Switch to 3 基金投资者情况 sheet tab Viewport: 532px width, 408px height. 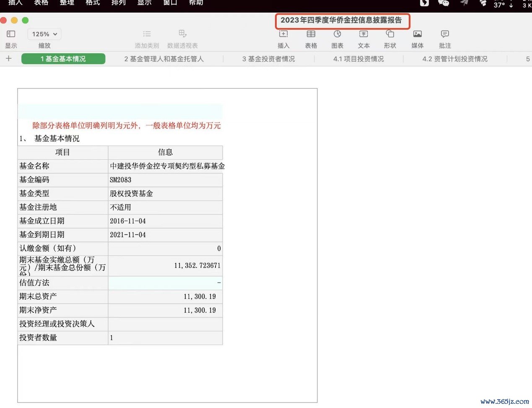coord(268,59)
